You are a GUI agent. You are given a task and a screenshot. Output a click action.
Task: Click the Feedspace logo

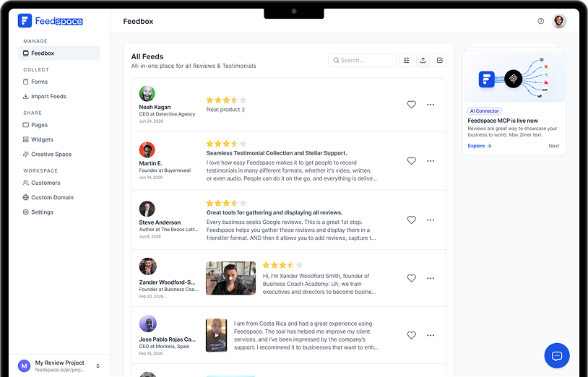pyautogui.click(x=51, y=21)
